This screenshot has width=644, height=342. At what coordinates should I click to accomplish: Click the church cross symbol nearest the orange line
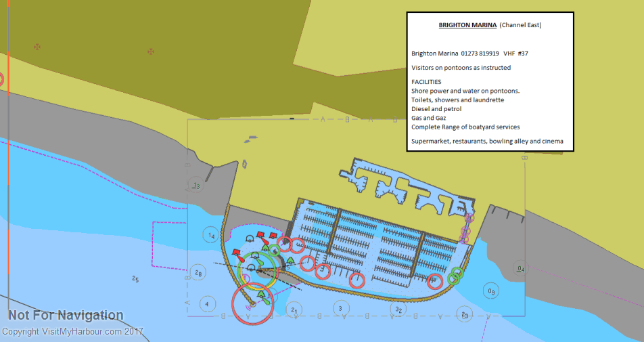(x=37, y=47)
